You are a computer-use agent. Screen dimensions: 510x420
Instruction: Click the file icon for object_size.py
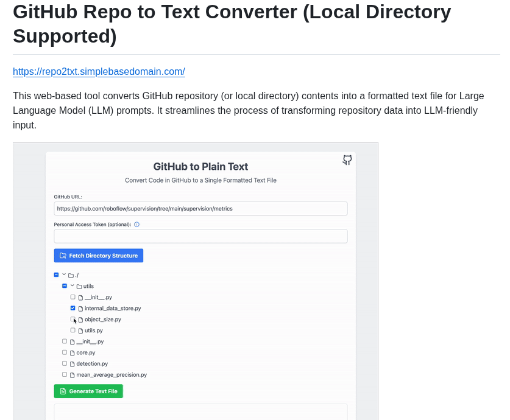(x=80, y=320)
